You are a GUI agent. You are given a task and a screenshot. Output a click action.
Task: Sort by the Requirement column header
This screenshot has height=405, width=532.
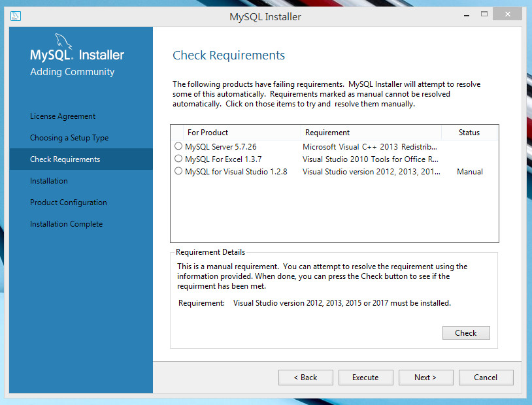point(371,133)
